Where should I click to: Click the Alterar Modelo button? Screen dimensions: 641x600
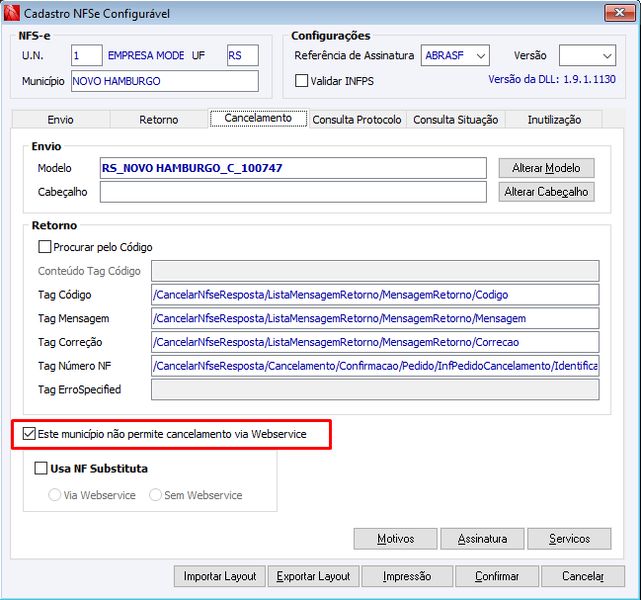[x=546, y=168]
